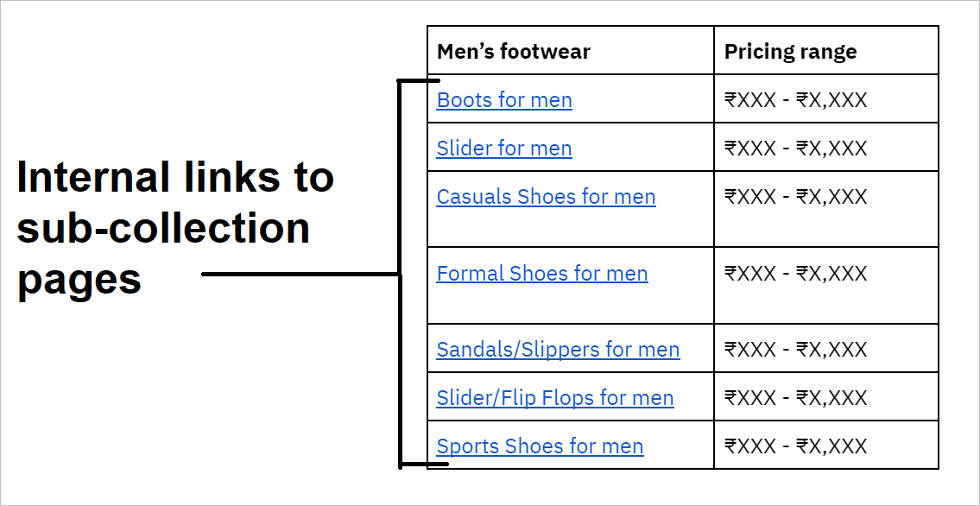Select price range for Slider/Flip Flops
The width and height of the screenshot is (980, 506).
(x=826, y=396)
